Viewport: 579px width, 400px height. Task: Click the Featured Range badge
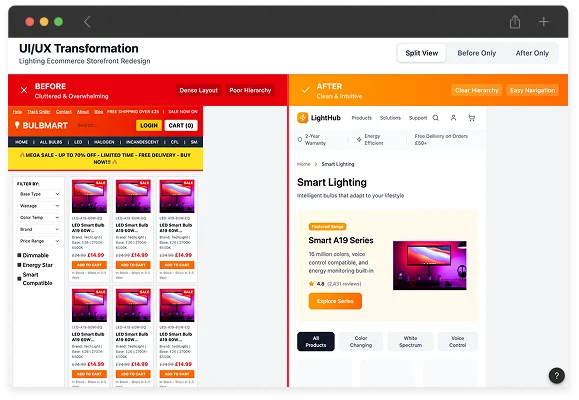tap(327, 226)
